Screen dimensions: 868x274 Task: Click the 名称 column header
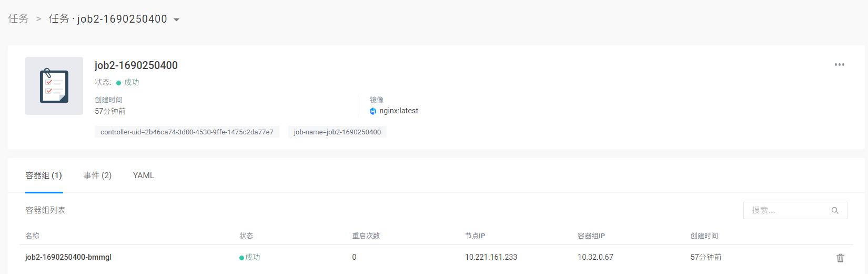[32, 236]
